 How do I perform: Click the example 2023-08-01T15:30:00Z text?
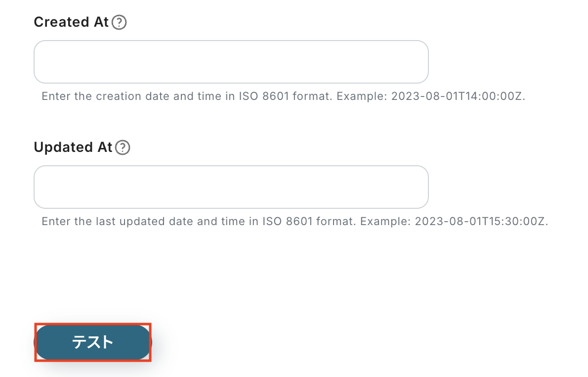tap(481, 221)
